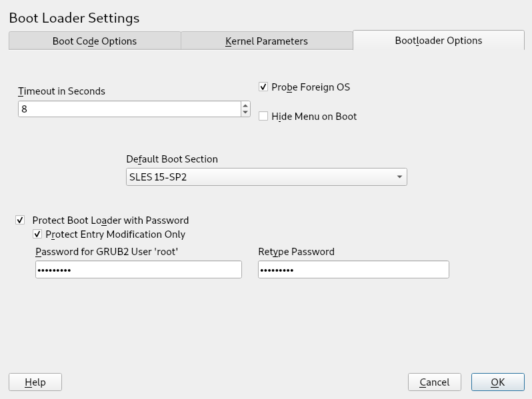The height and width of the screenshot is (399, 532).
Task: Expand the Default Boot Section dropdown
Action: pos(266,177)
